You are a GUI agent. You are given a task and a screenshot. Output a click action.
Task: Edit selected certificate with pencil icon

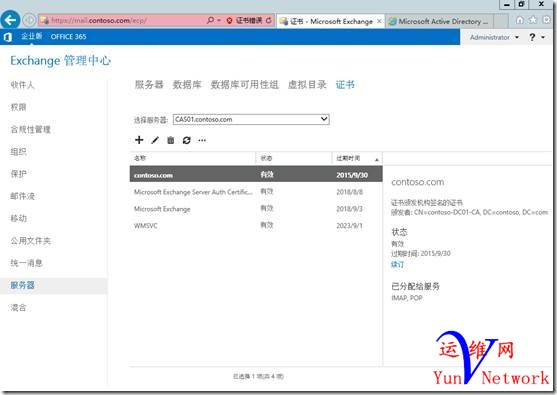pyautogui.click(x=155, y=140)
